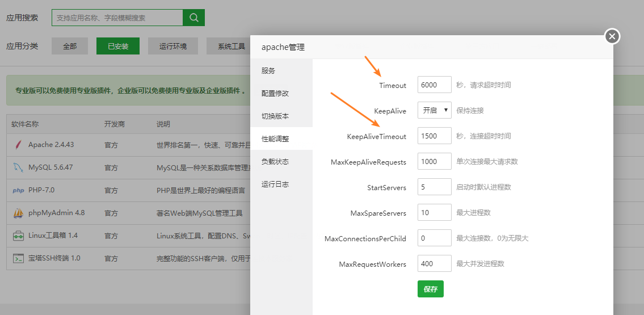Open the 配置修改 tab
Viewport: 644px width, 315px height.
275,94
